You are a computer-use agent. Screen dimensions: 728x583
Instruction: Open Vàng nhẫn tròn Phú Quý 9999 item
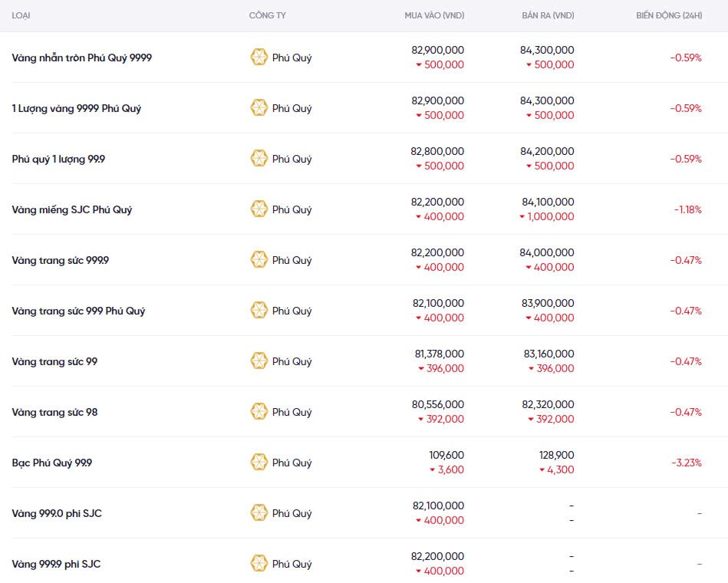coord(81,58)
